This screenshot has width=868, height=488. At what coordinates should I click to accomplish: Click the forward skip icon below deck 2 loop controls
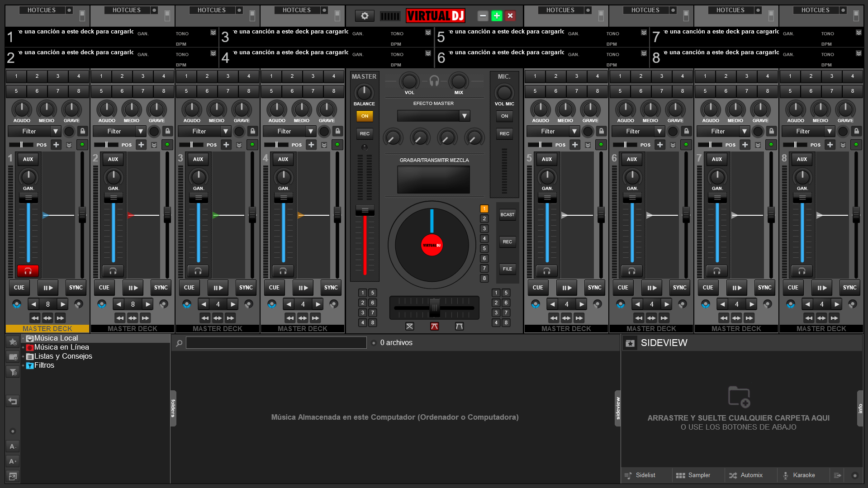coord(145,318)
